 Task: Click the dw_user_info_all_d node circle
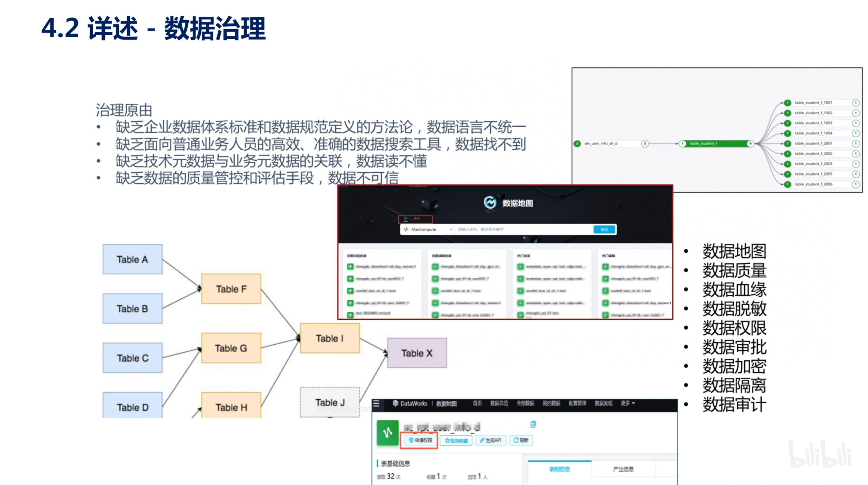click(577, 144)
